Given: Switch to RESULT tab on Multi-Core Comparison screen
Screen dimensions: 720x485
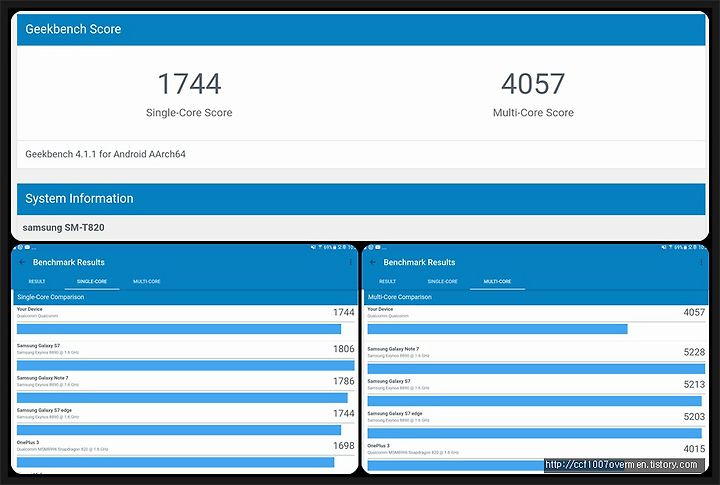Looking at the screenshot, I should (x=388, y=281).
